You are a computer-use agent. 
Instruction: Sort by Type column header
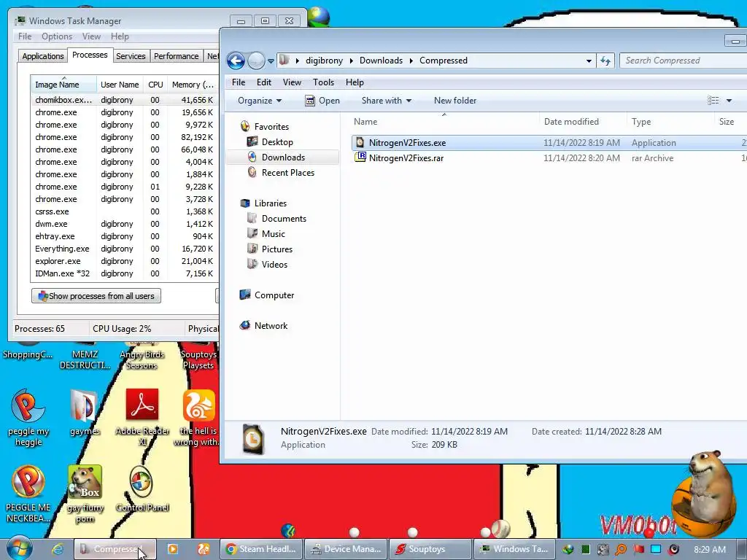[641, 122]
